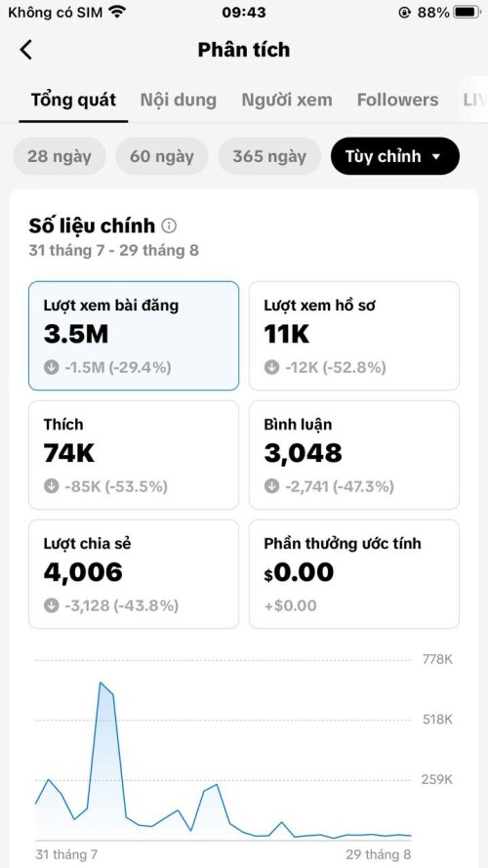The width and height of the screenshot is (488, 868).
Task: Select the 365 ngày period filter
Action: coord(269,156)
